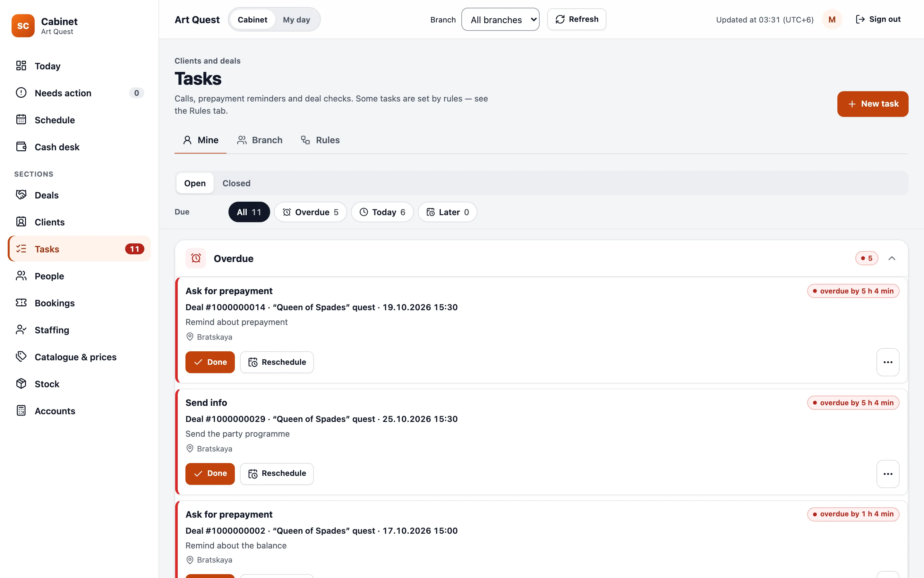This screenshot has width=924, height=578.
Task: Select the Branch tab
Action: click(260, 140)
